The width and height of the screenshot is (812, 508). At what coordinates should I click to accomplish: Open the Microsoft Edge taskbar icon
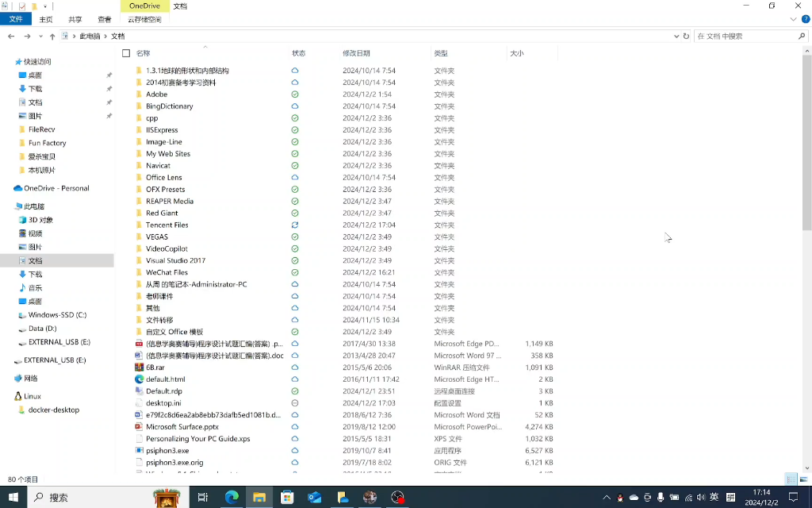pyautogui.click(x=231, y=498)
